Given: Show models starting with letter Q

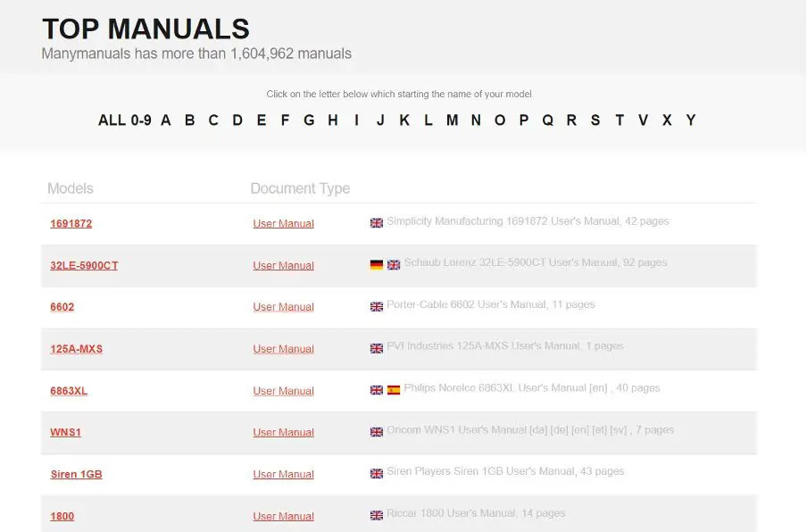Looking at the screenshot, I should 547,121.
